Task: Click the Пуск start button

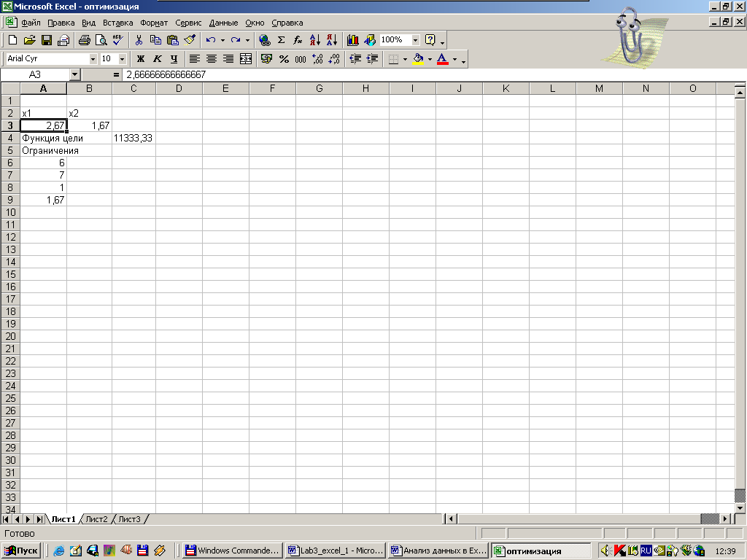Action: point(21,551)
